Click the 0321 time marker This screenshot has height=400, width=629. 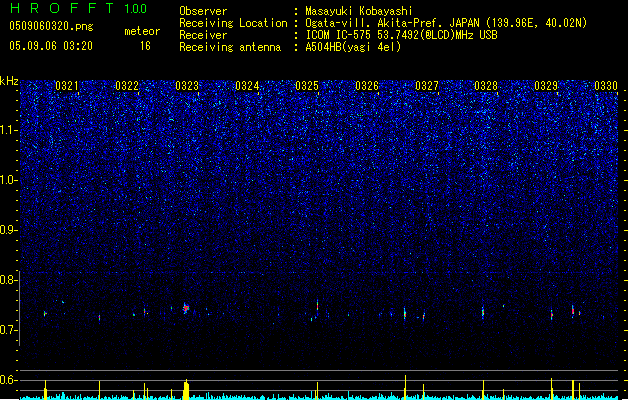[x=67, y=85]
